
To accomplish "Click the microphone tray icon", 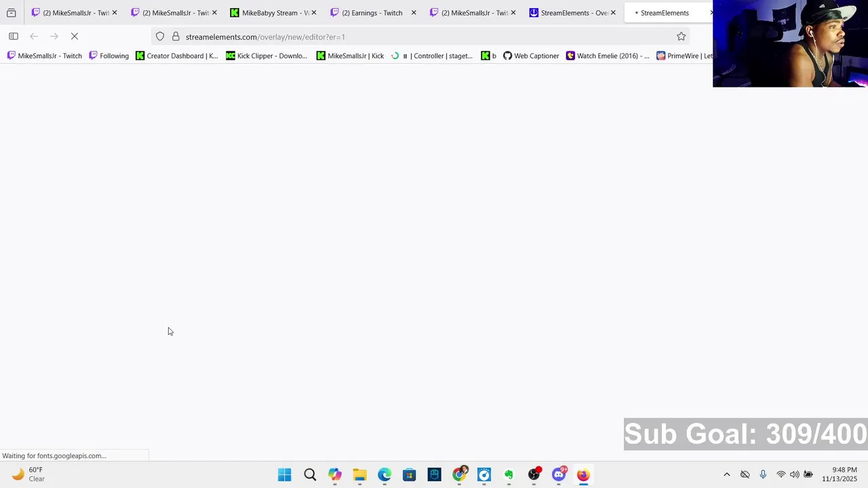I will click(763, 475).
